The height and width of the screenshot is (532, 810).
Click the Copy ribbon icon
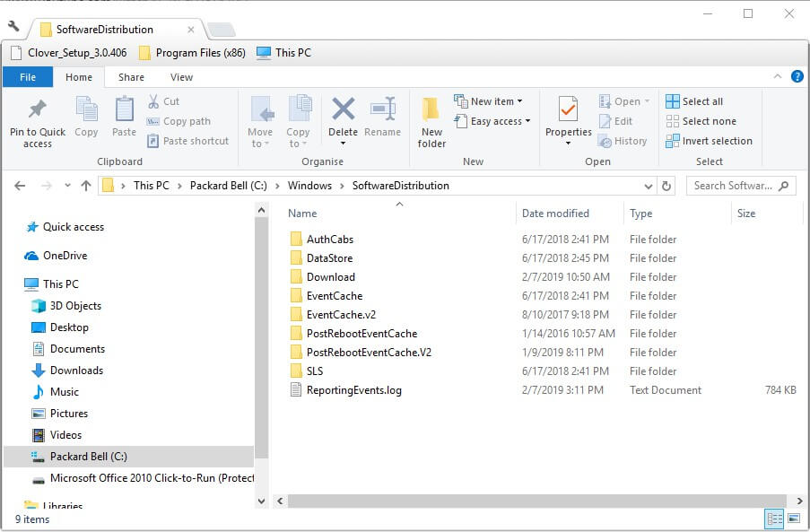click(x=86, y=109)
